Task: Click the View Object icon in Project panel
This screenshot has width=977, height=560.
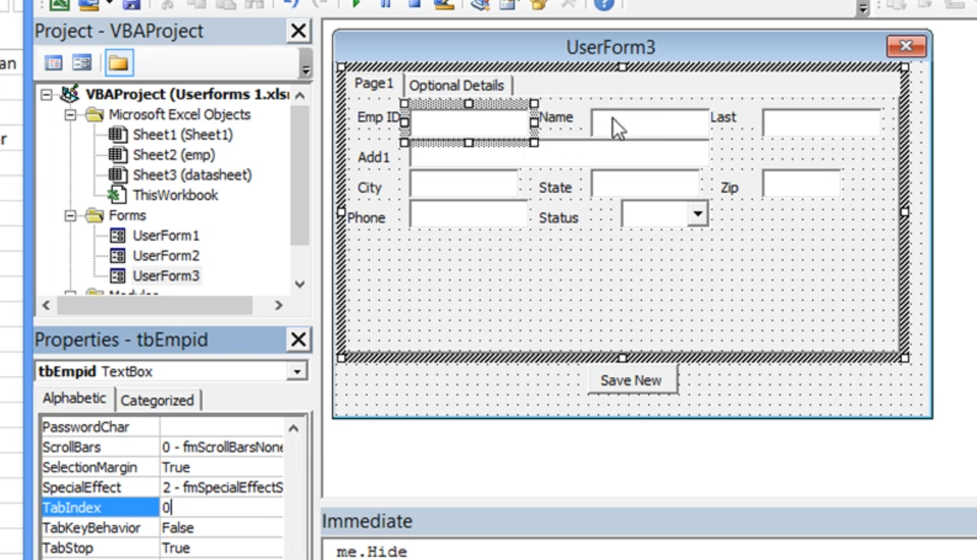Action: (x=82, y=63)
